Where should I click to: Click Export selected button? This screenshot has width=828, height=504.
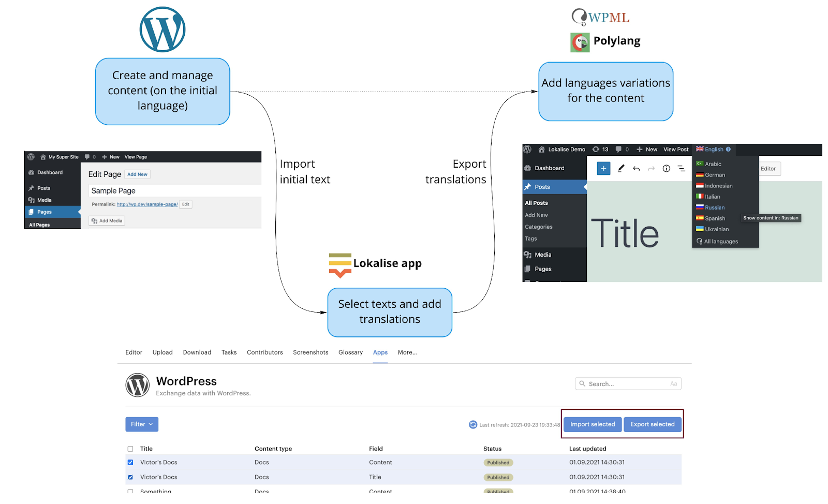(x=653, y=424)
